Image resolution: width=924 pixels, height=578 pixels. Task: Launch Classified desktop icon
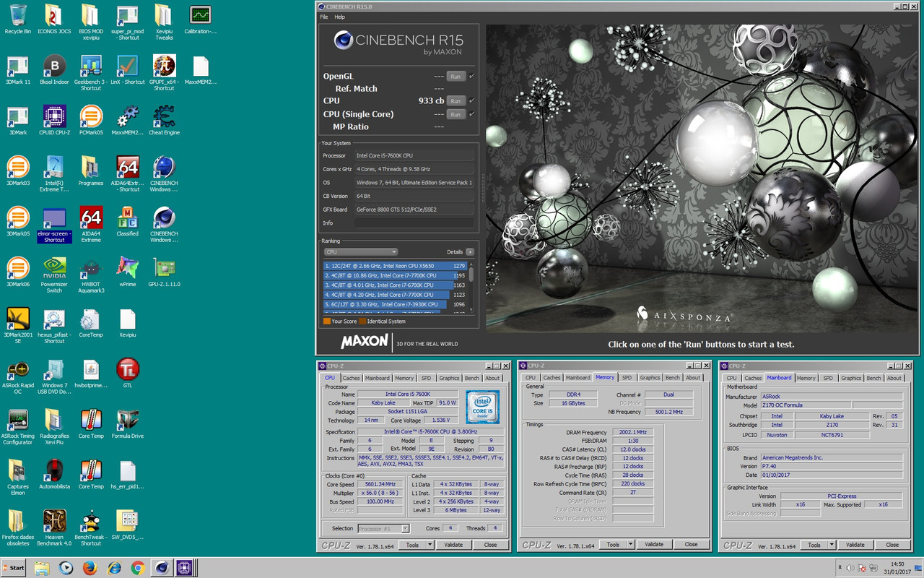[127, 217]
